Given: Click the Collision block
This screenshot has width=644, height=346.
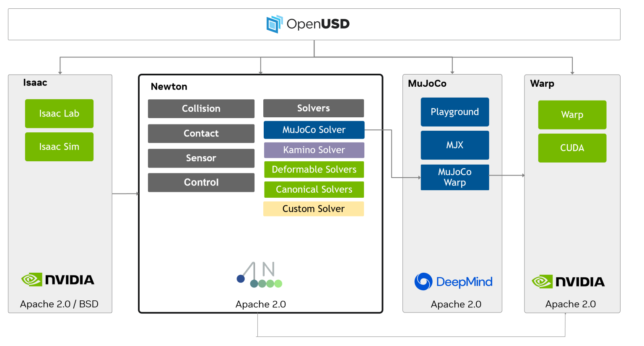Looking at the screenshot, I should (x=201, y=108).
